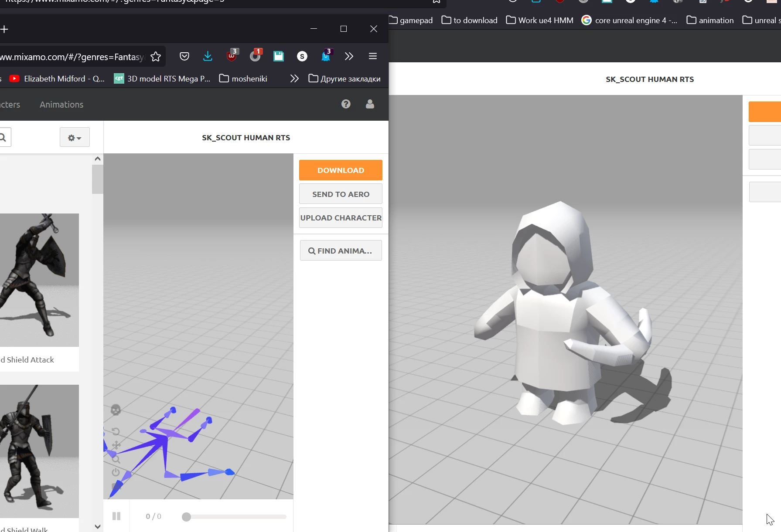Screen dimensions: 781x532
Task: Click the orange Download button
Action: (341, 170)
